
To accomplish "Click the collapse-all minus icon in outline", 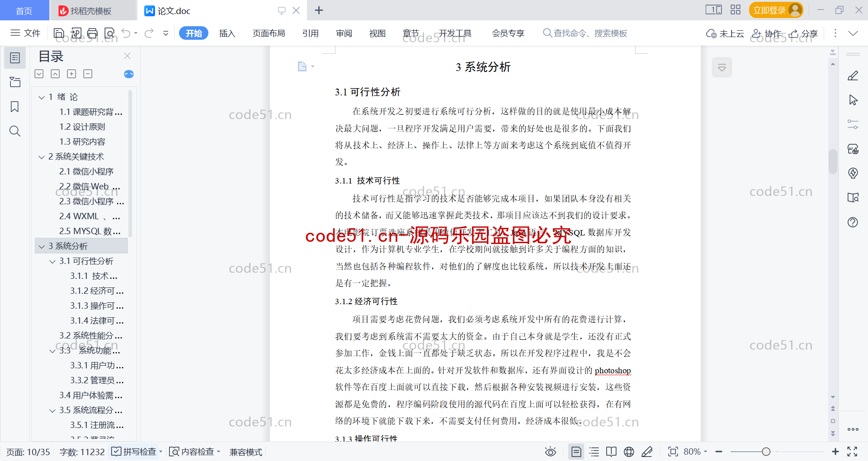I will tap(88, 74).
